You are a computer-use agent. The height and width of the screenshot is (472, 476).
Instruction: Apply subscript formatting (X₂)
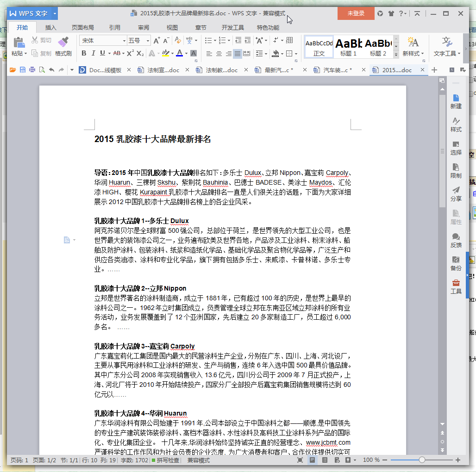(140, 53)
